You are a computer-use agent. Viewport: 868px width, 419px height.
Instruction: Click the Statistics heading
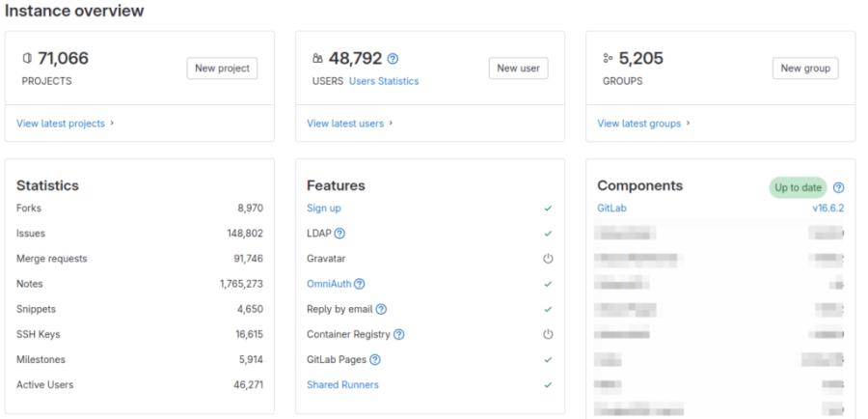pyautogui.click(x=47, y=185)
